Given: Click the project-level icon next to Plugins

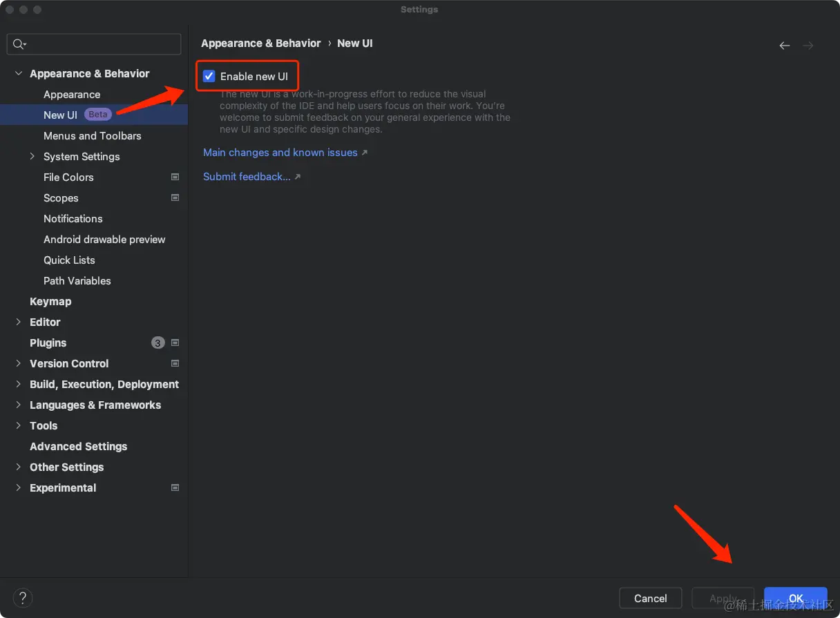Looking at the screenshot, I should point(175,343).
